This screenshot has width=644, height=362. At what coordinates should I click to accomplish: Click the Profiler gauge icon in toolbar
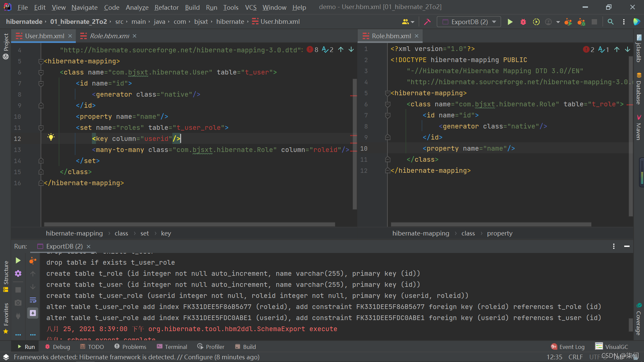548,22
